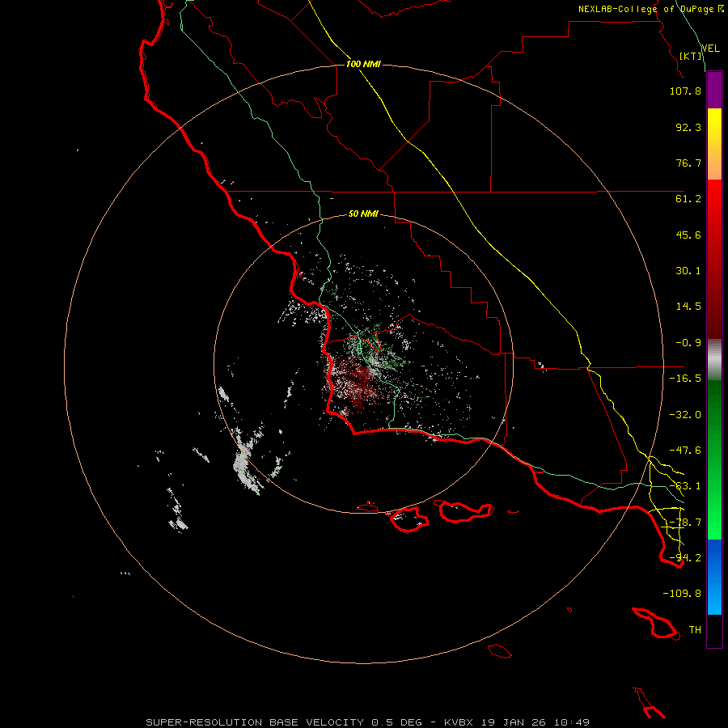Viewport: 728px width, 728px height.
Task: Pick the purple segment of the color bar
Action: coord(714,91)
